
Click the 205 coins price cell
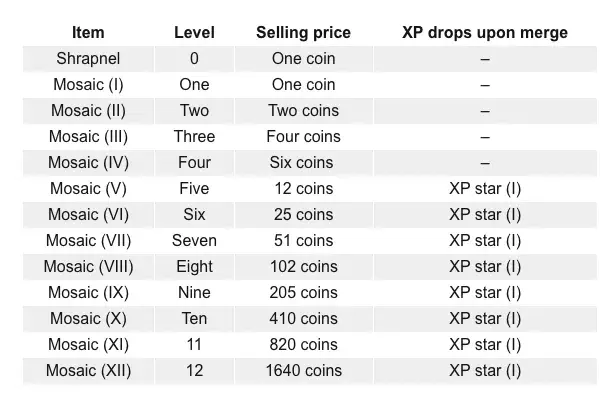click(x=303, y=293)
